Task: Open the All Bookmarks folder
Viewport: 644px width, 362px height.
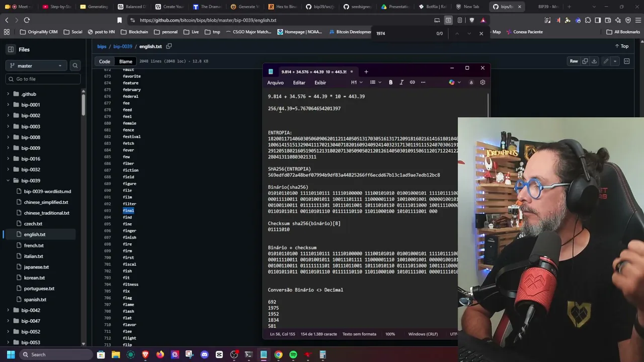Action: coord(623,32)
